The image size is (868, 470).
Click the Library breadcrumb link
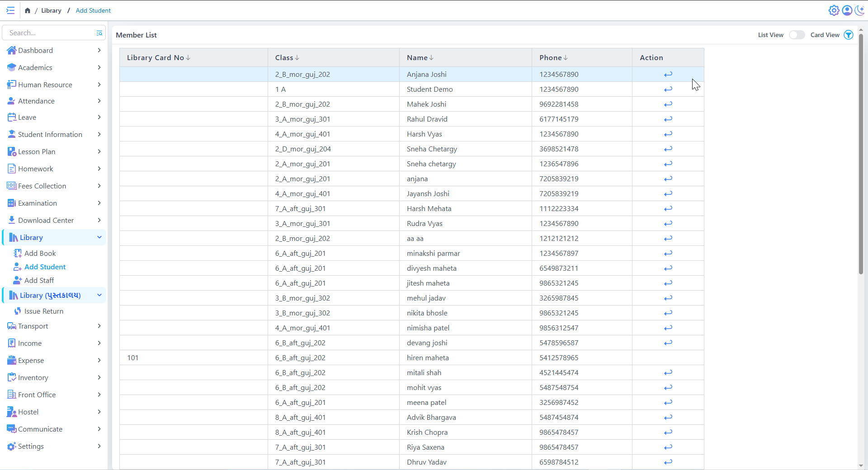51,10
